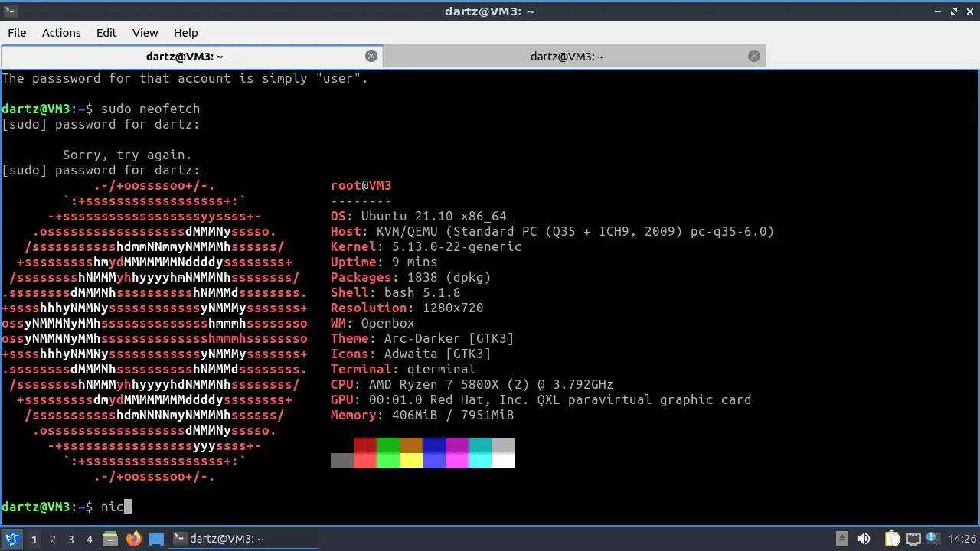Click the "Theme: Arc-Darker [GTK3]" line
The height and width of the screenshot is (551, 980).
[423, 338]
